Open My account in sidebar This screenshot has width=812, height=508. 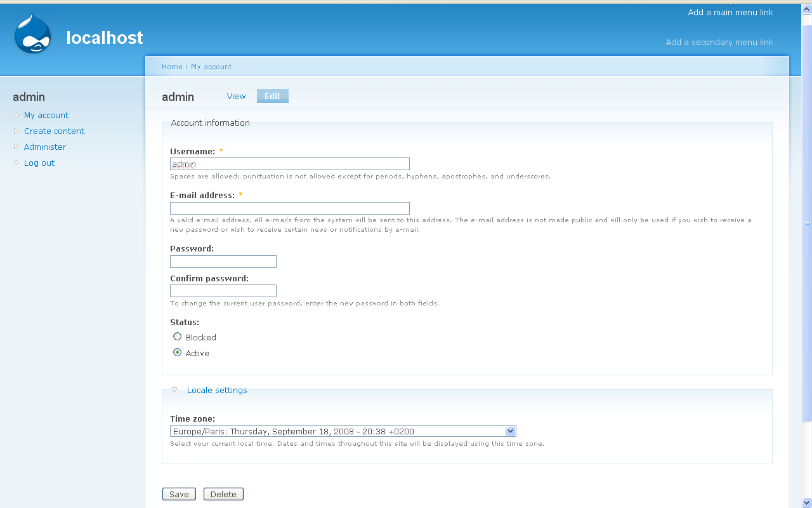click(x=46, y=115)
